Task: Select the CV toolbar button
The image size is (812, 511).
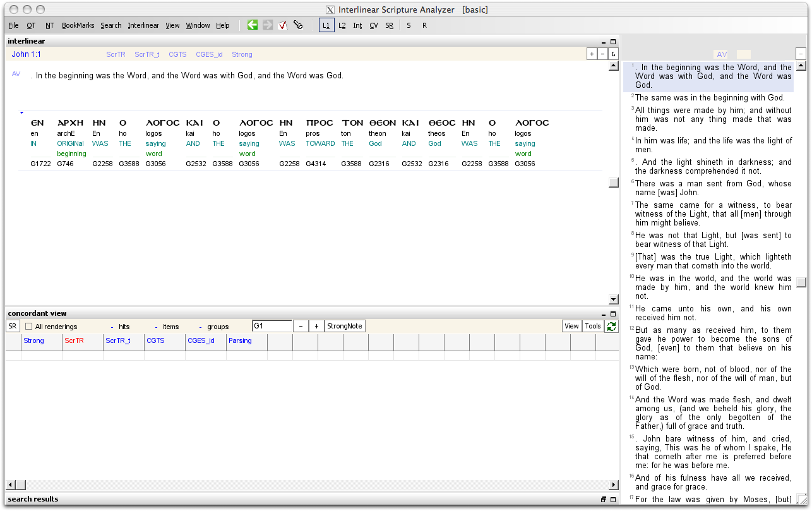Action: point(374,25)
